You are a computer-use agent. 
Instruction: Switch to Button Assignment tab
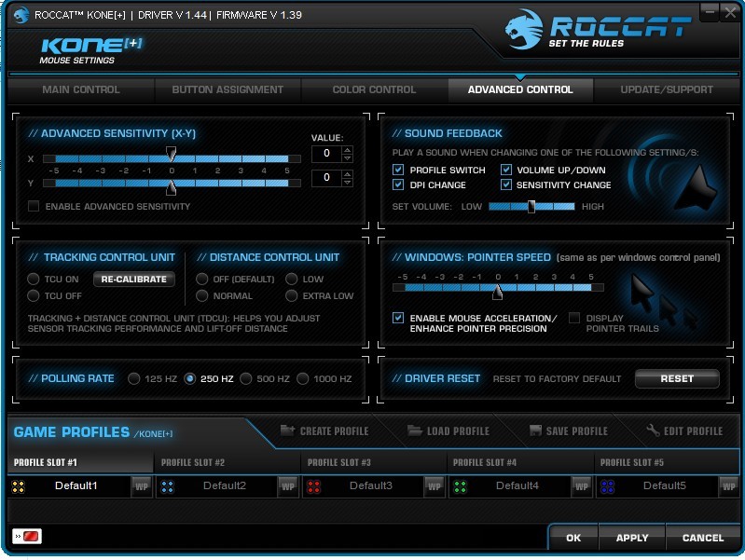pyautogui.click(x=228, y=89)
